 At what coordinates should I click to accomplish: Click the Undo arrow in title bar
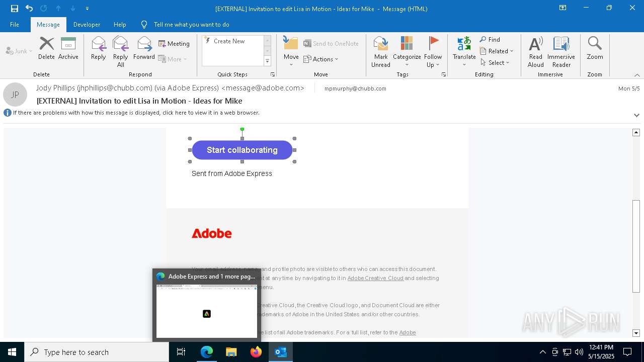[29, 8]
